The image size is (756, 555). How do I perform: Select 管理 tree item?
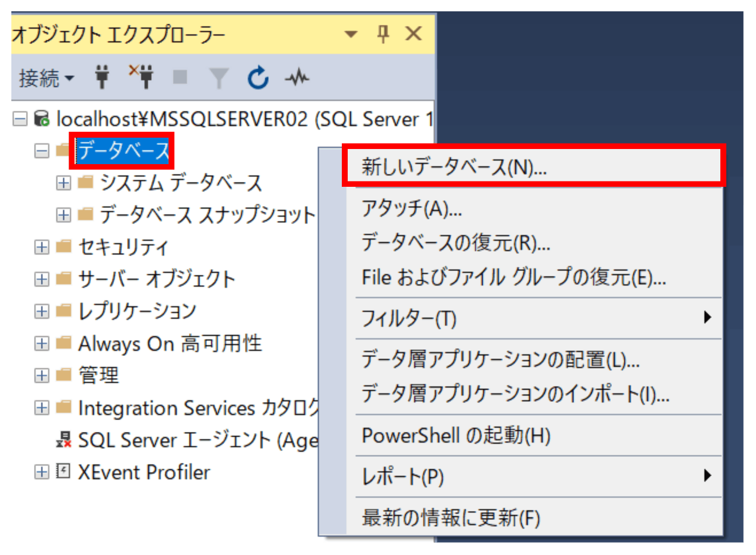point(99,376)
